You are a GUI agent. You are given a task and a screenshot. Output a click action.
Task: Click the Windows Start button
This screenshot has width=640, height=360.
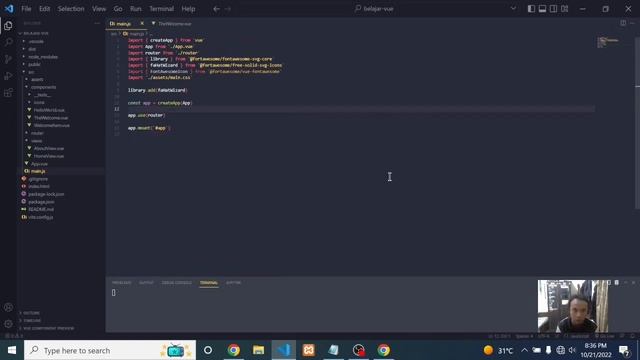click(12, 350)
